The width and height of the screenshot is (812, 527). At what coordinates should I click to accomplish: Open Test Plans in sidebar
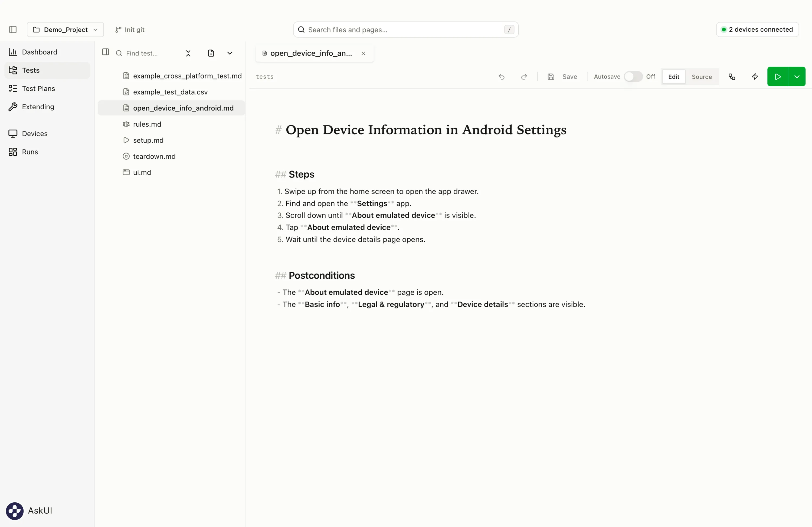click(47, 89)
